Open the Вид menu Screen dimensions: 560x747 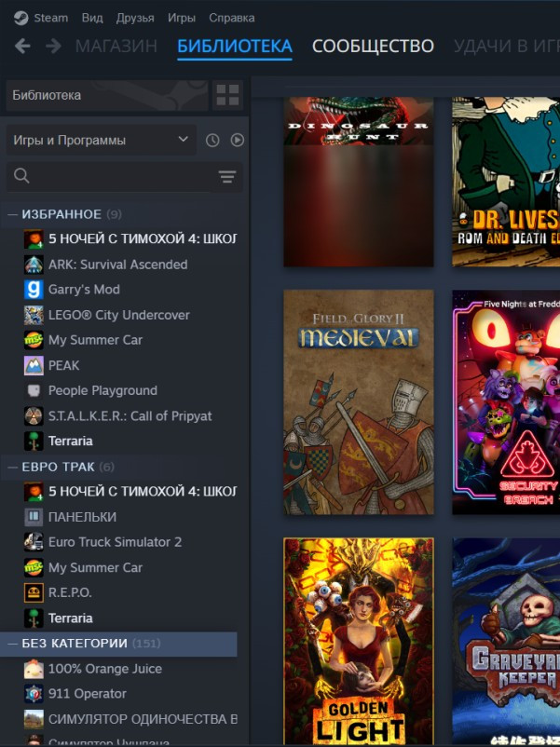[x=92, y=18]
